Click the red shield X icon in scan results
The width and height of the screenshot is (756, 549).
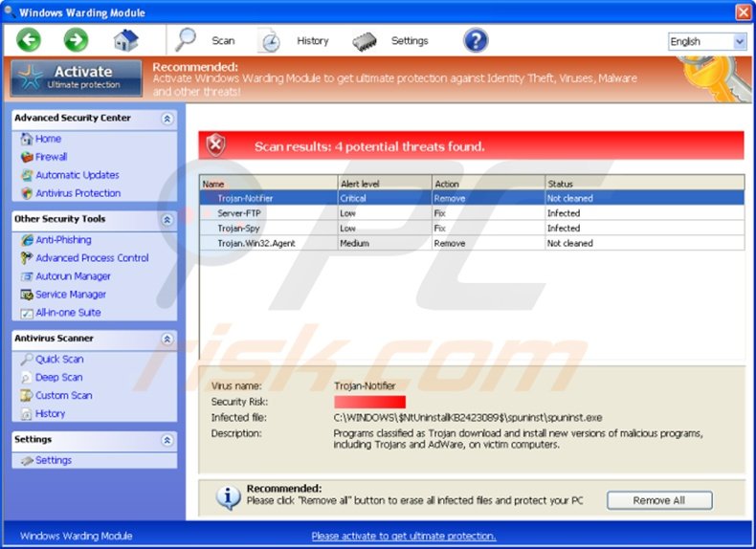[216, 145]
